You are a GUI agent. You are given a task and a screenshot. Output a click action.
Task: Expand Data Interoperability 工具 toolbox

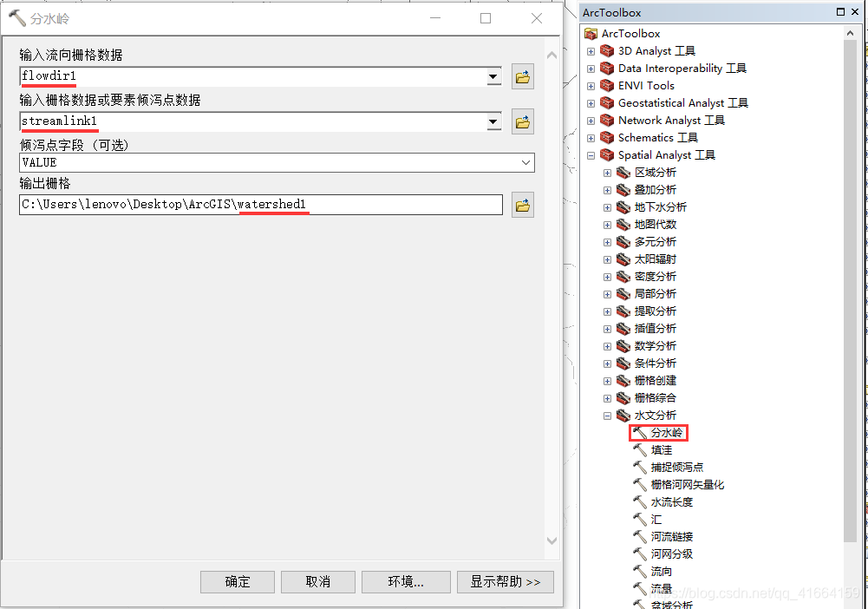click(x=591, y=69)
